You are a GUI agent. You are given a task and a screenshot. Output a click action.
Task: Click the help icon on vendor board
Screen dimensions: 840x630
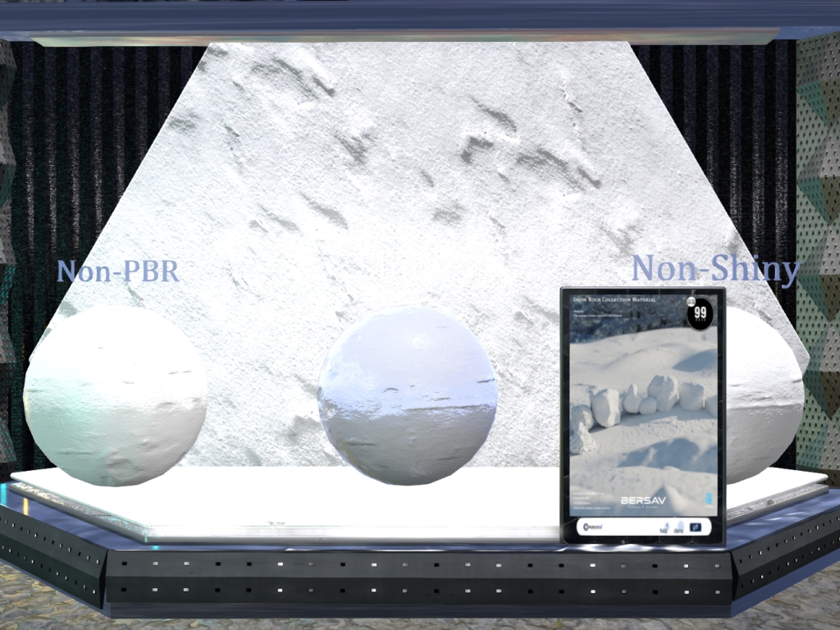pyautogui.click(x=664, y=528)
